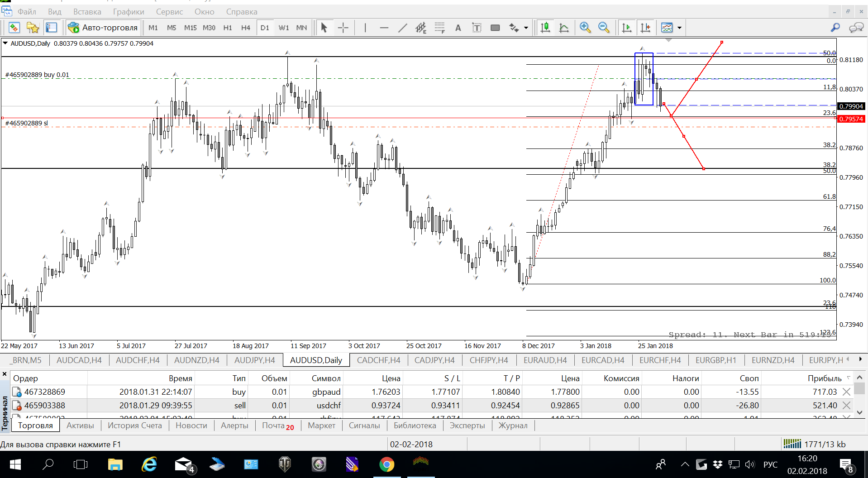Expand the AUDUSD,Daily chart title triangle
This screenshot has width=868, height=478.
pyautogui.click(x=5, y=43)
